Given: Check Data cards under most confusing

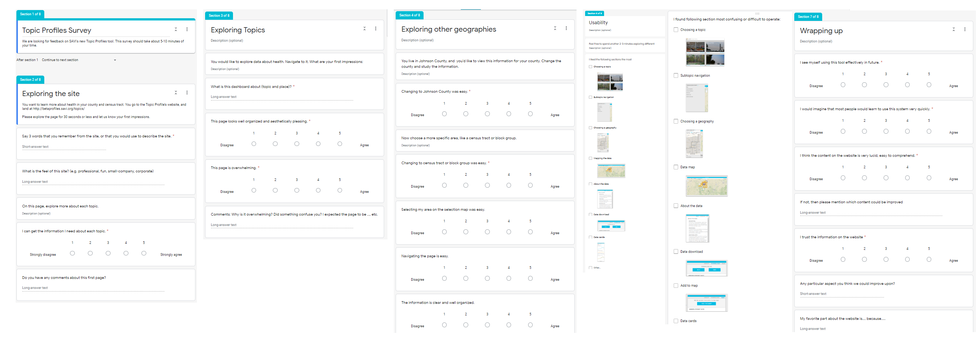Looking at the screenshot, I should click(676, 321).
